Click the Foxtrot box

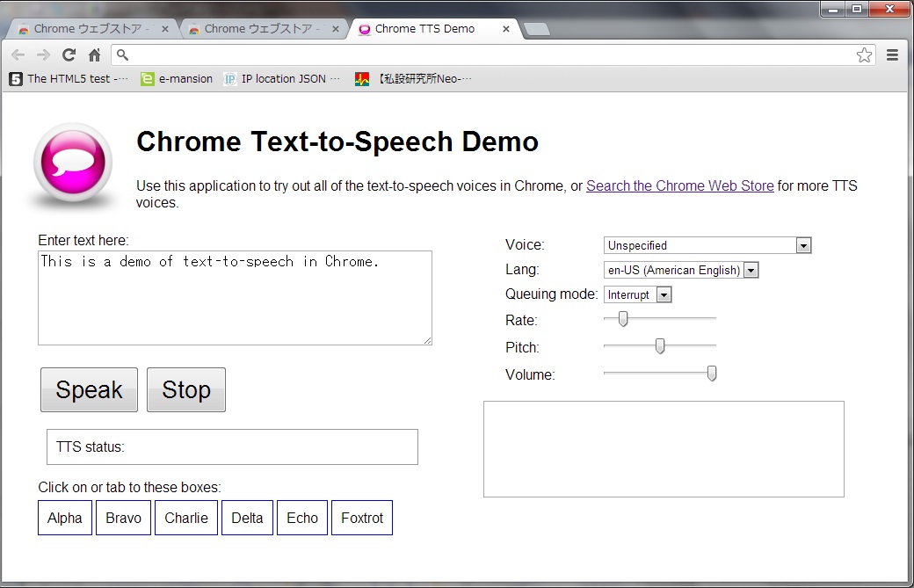[x=362, y=518]
